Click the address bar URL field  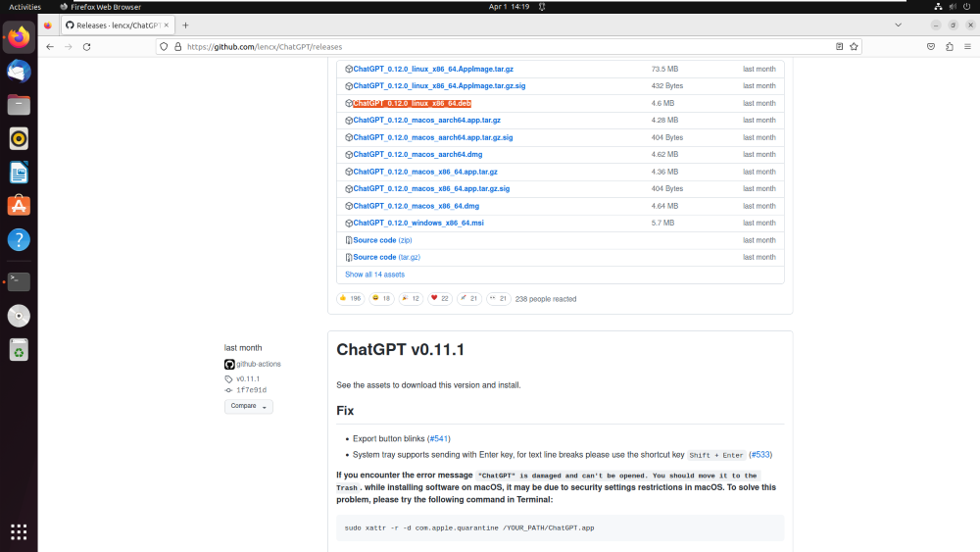507,47
